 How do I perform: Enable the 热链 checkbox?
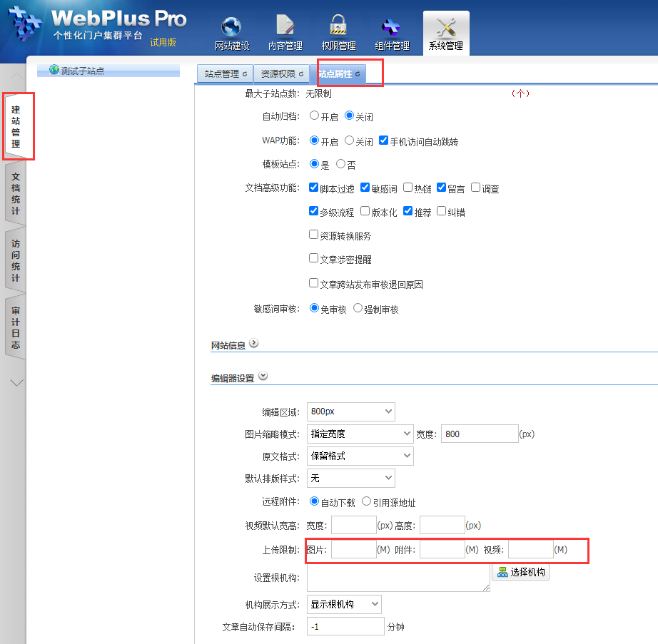(408, 188)
